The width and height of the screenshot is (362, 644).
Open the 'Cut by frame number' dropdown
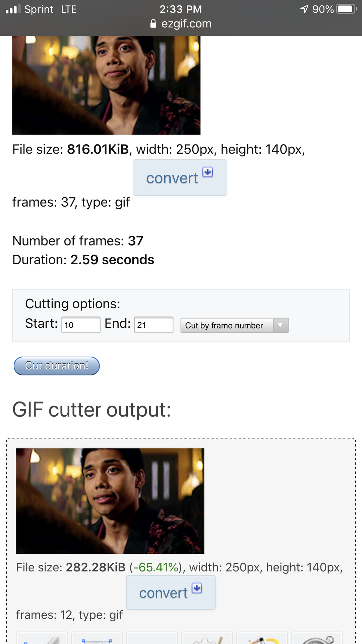click(235, 325)
